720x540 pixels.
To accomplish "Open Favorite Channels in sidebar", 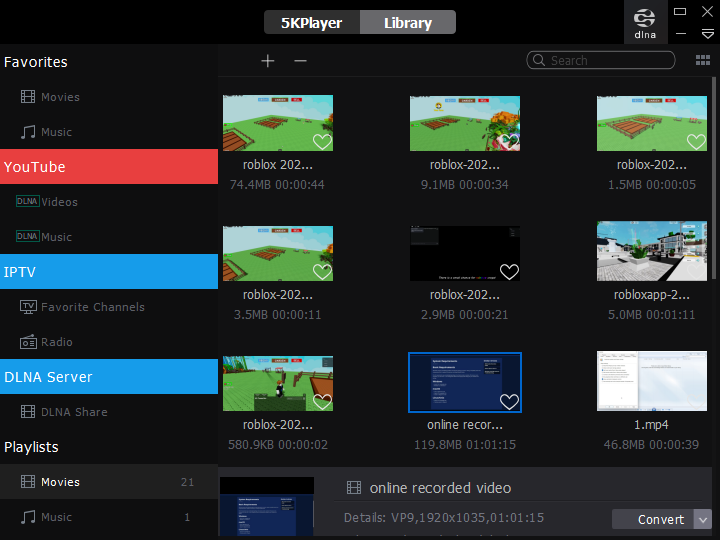I will 92,307.
